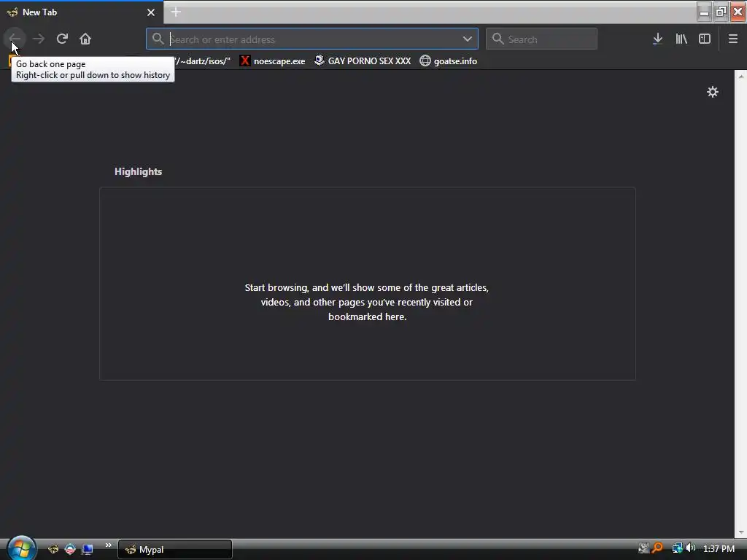Viewport: 747px width, 560px height.
Task: Click the second Quick Launch icon
Action: [x=70, y=549]
